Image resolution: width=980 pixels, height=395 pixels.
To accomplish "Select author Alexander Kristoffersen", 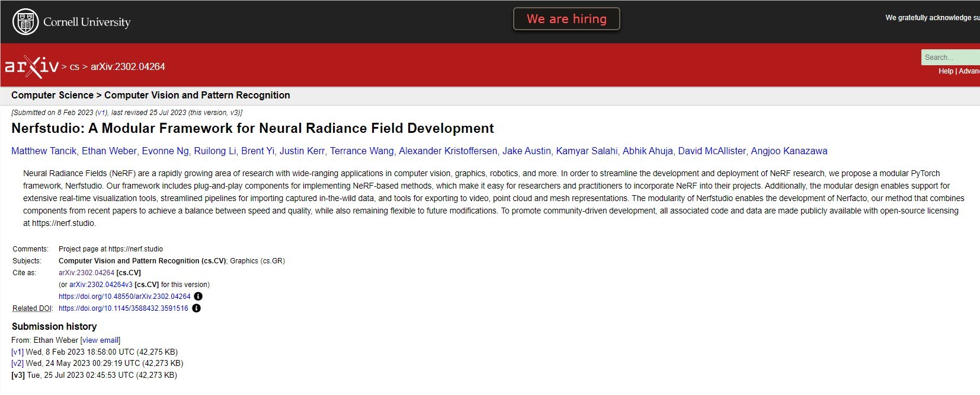I will [x=448, y=151].
